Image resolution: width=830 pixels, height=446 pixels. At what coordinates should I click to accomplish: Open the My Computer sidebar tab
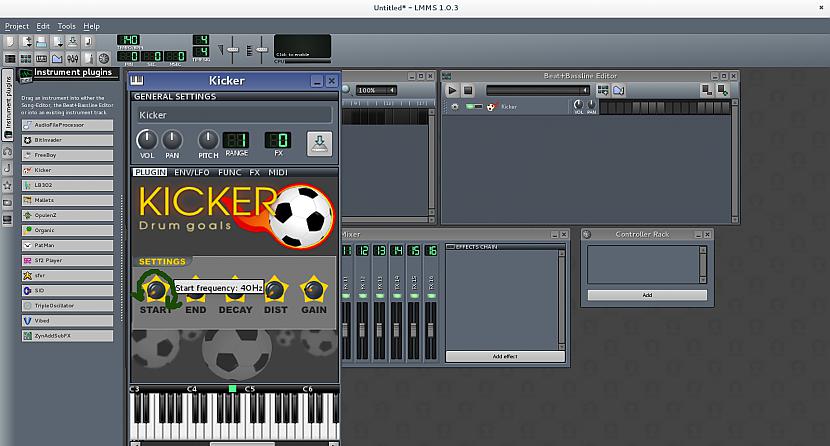point(7,220)
